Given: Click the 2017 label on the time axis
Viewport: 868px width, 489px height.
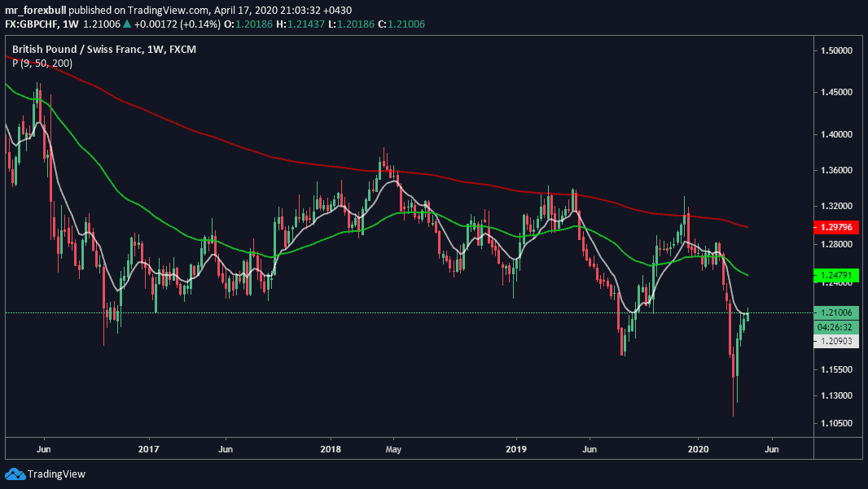Looking at the screenshot, I should pos(148,448).
